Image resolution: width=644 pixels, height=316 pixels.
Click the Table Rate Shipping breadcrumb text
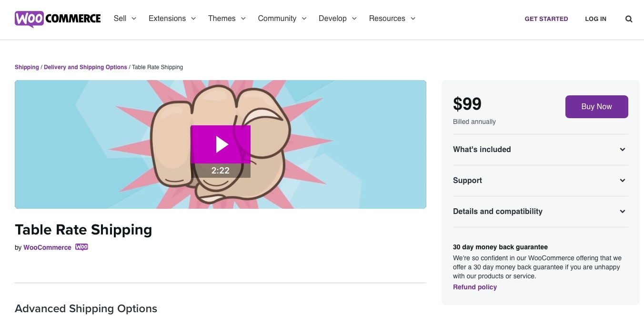click(x=158, y=67)
